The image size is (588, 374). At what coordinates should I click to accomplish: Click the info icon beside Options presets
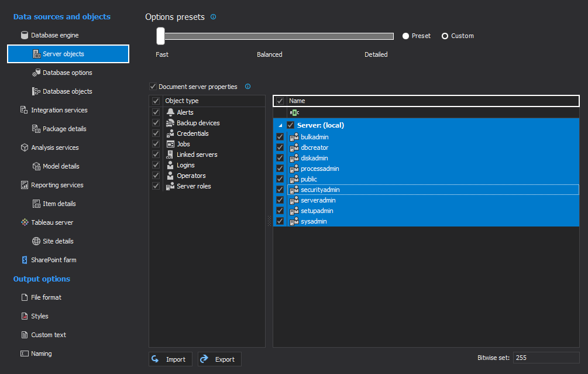(x=213, y=17)
